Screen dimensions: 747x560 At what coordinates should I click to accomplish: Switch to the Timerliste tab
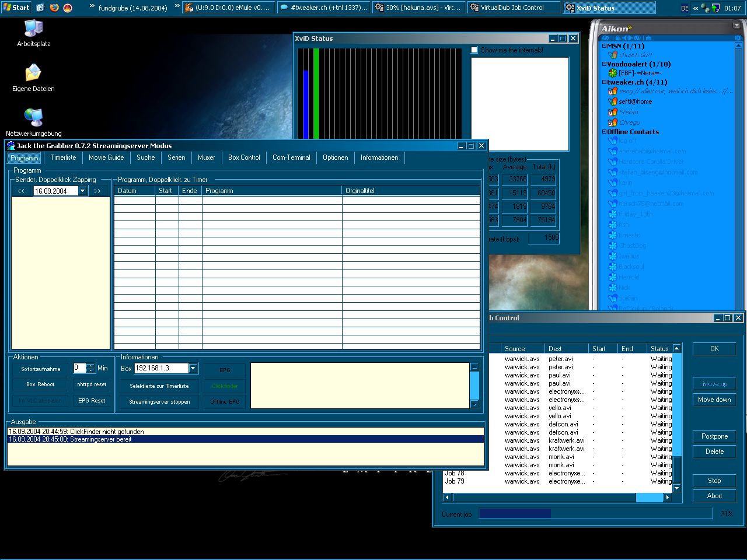click(63, 157)
